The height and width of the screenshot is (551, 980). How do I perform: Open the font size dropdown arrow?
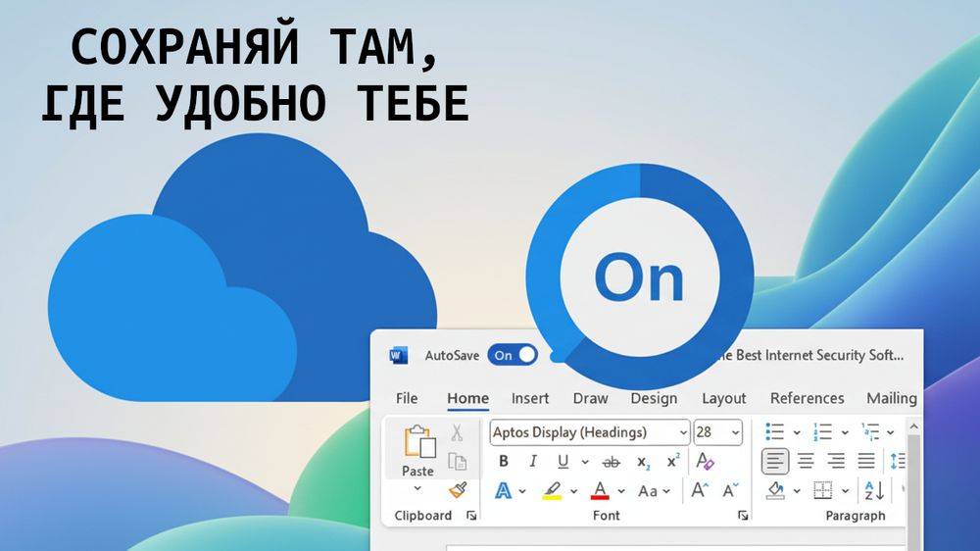coord(735,432)
